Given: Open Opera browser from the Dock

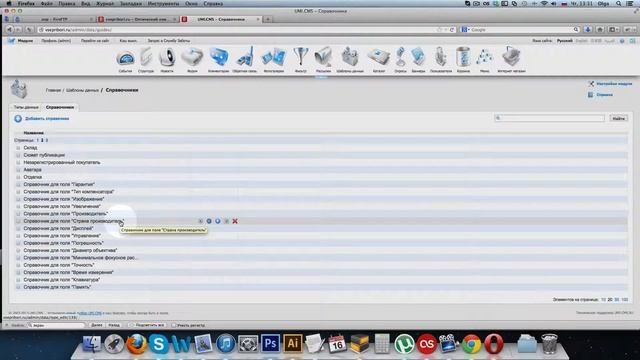Looking at the screenshot, I should tap(493, 344).
